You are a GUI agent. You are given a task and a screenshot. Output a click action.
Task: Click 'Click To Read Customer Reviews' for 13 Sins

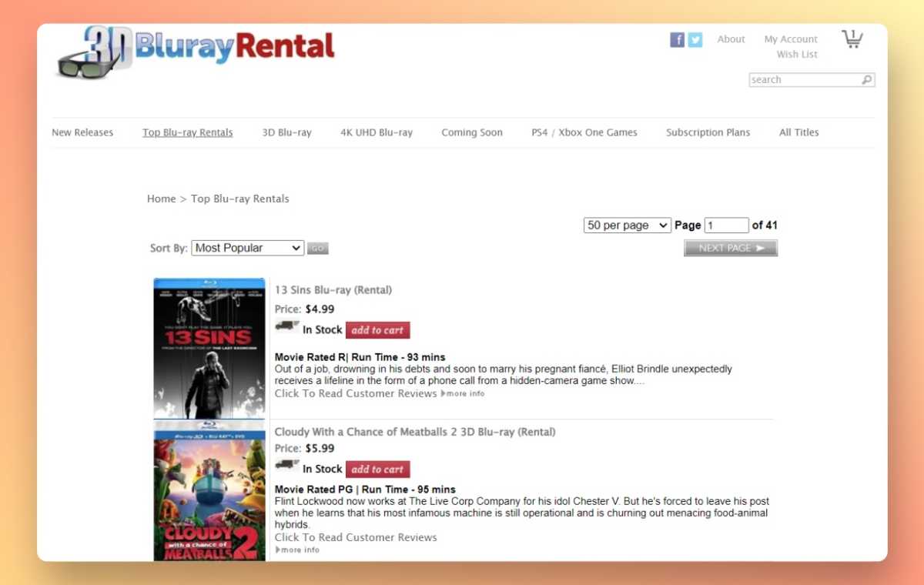tap(355, 393)
